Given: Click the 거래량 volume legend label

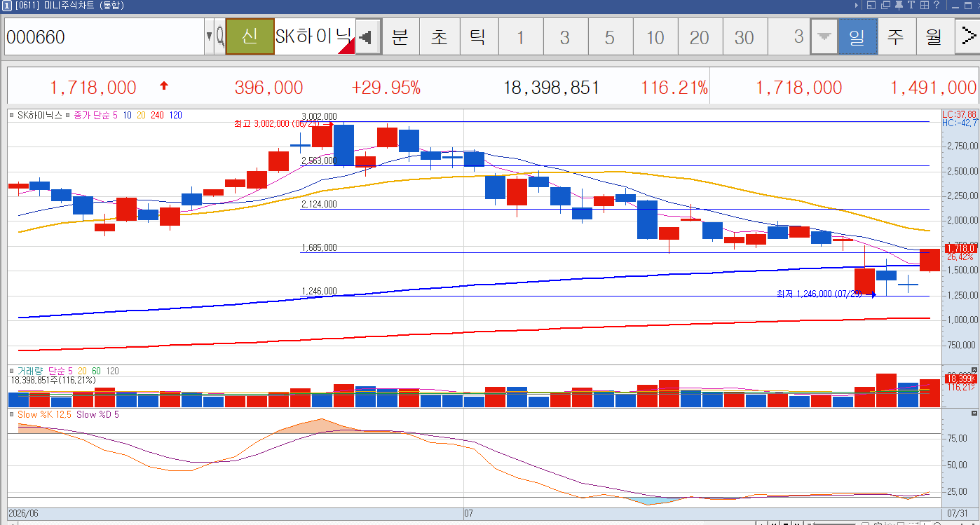Looking at the screenshot, I should pos(31,370).
